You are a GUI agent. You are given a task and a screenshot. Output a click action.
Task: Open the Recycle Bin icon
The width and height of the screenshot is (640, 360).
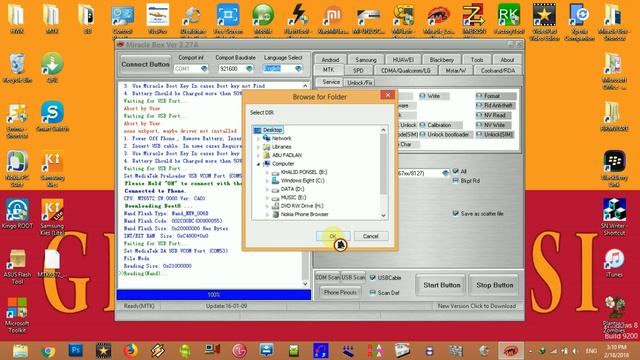point(17,68)
